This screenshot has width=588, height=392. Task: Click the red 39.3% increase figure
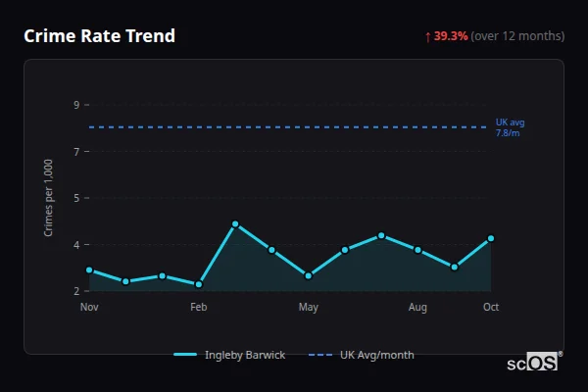(x=451, y=36)
